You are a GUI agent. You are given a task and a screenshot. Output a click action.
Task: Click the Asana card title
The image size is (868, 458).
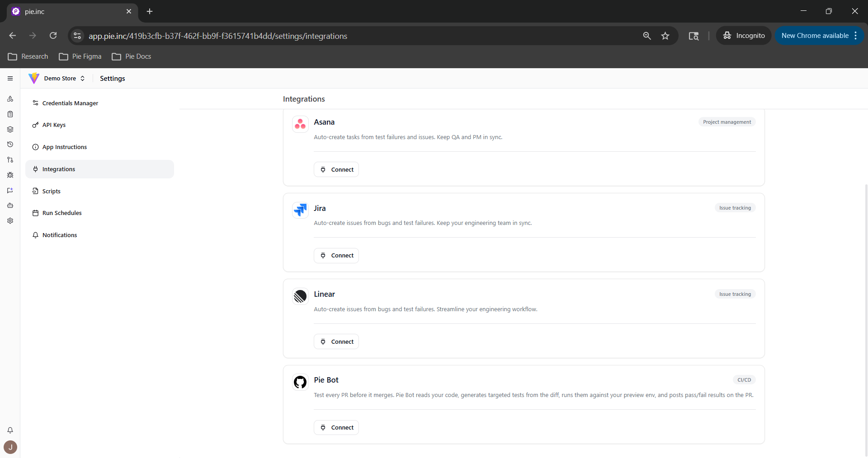coord(324,122)
